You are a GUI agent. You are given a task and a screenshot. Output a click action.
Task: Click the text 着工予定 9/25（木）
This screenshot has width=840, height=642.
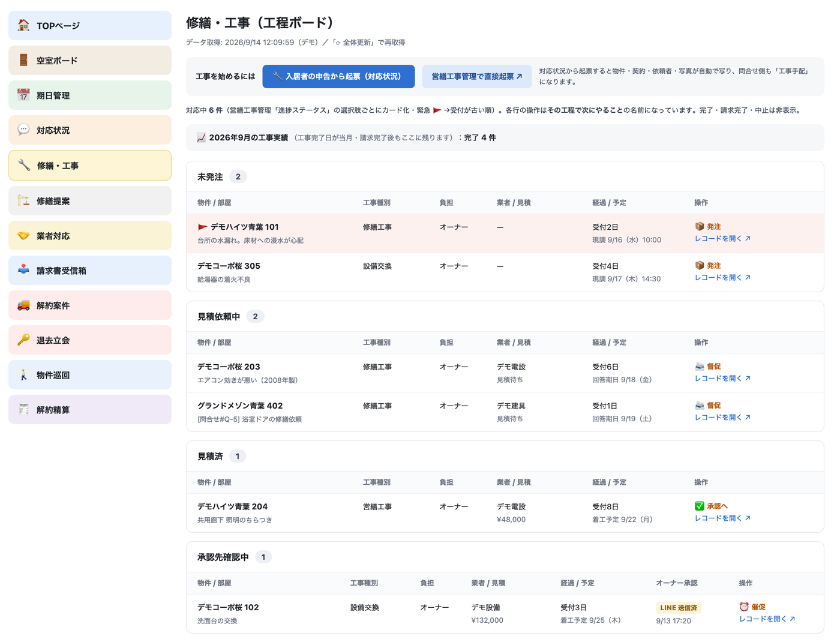(590, 620)
